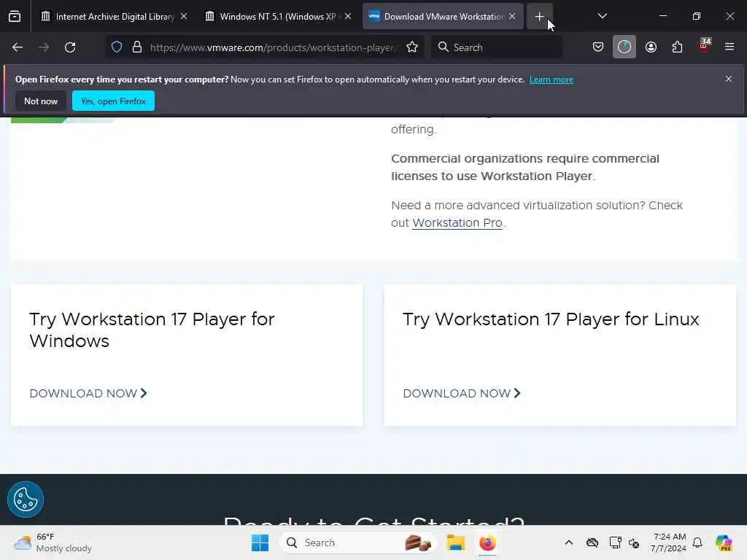Click Learn more link in notification

tap(551, 79)
